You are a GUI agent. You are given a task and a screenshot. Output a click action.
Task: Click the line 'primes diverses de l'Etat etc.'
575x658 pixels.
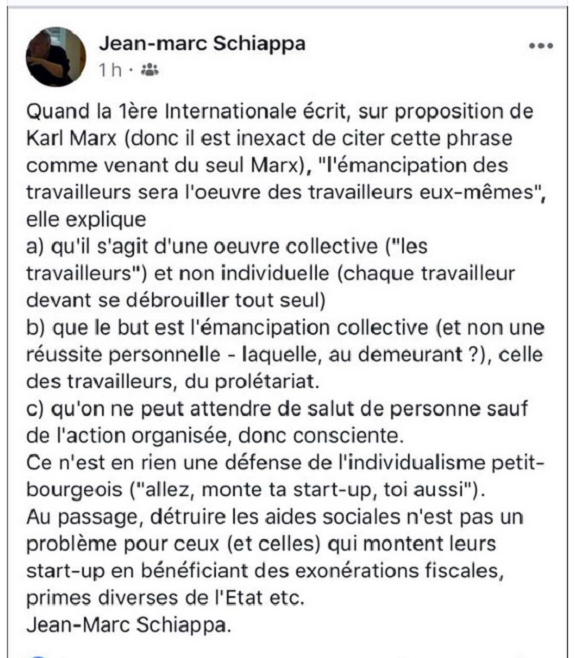(x=165, y=598)
